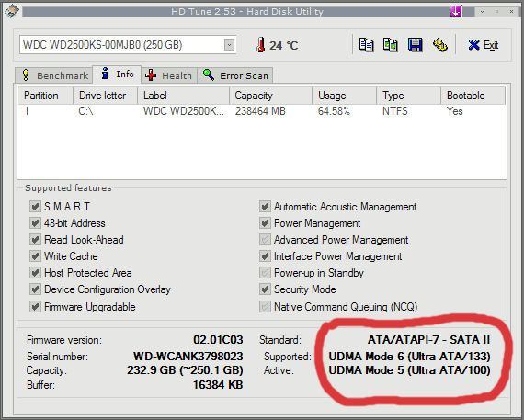
Task: Click the firmware version value 02.01C03
Action: (x=218, y=340)
